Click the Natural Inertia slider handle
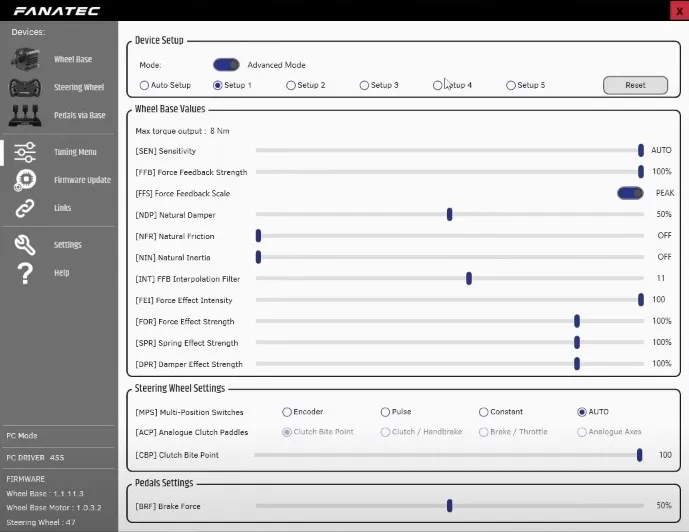The width and height of the screenshot is (689, 532). coord(258,257)
